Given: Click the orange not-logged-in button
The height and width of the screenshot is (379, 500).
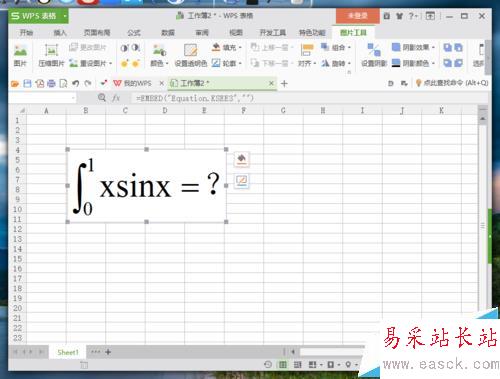Looking at the screenshot, I should coord(357,16).
